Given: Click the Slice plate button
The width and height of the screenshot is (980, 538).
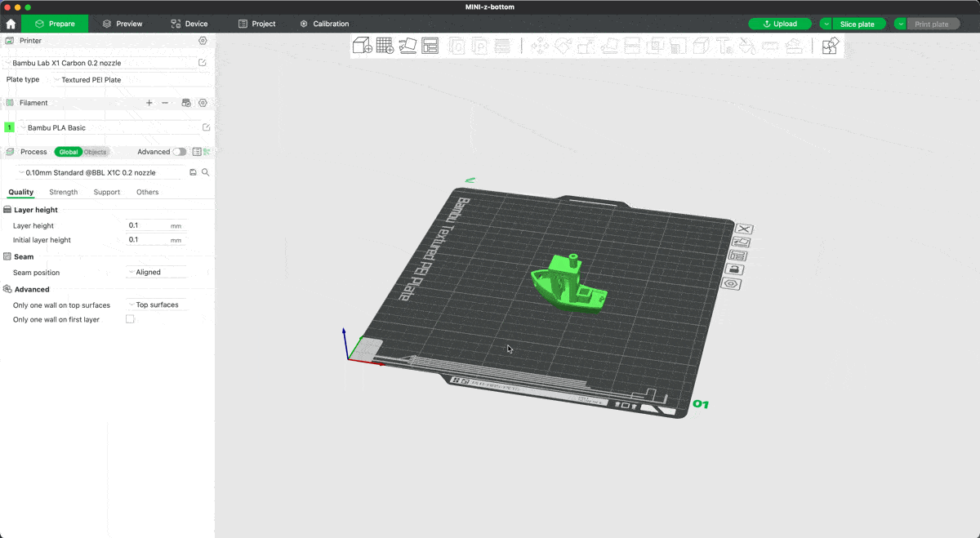Looking at the screenshot, I should (x=857, y=24).
